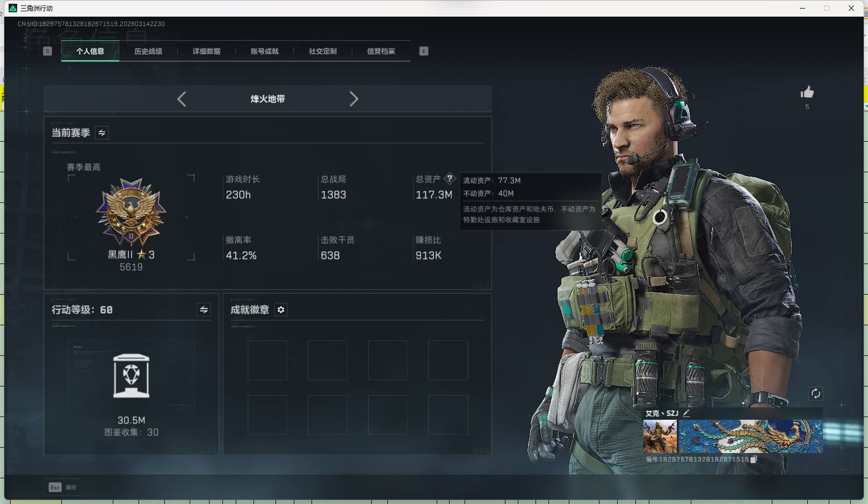The width and height of the screenshot is (868, 504).
Task: Open achievement badge settings gear
Action: [x=281, y=310]
